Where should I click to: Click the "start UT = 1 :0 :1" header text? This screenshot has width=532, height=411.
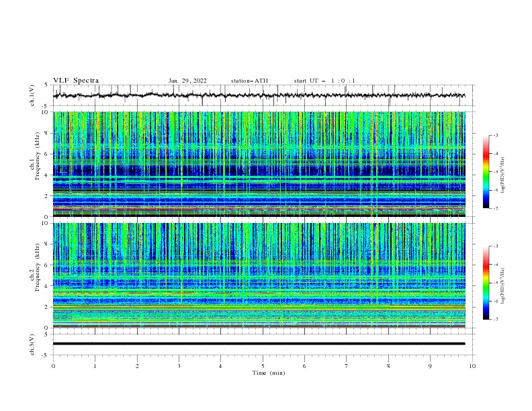pos(324,81)
